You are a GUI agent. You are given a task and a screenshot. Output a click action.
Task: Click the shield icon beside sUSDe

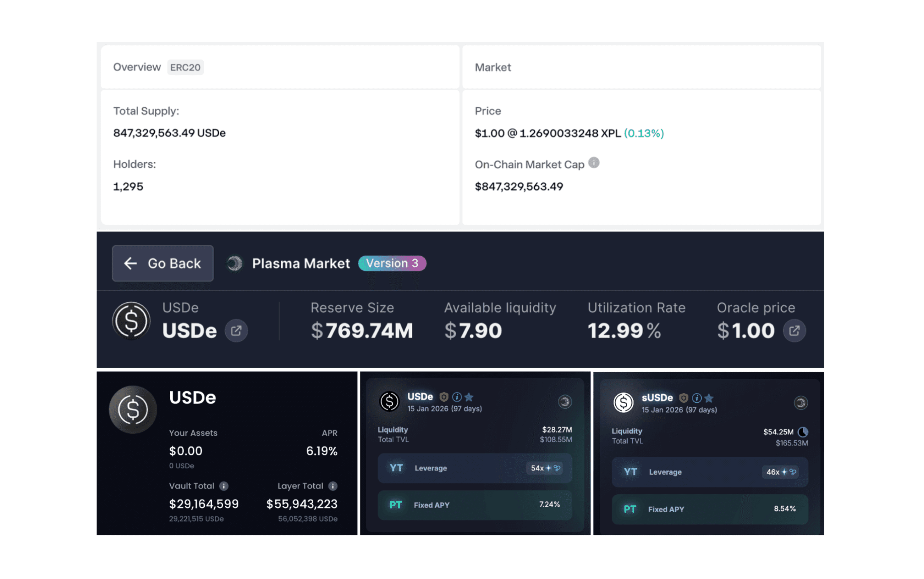683,398
